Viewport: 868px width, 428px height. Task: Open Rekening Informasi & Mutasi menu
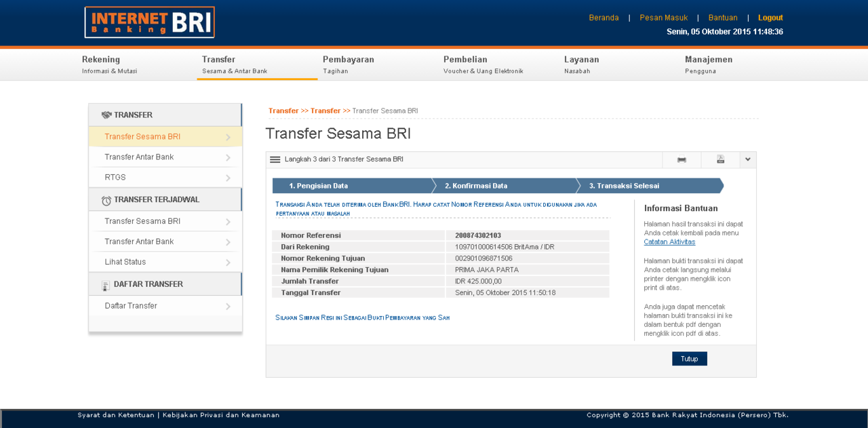click(109, 64)
